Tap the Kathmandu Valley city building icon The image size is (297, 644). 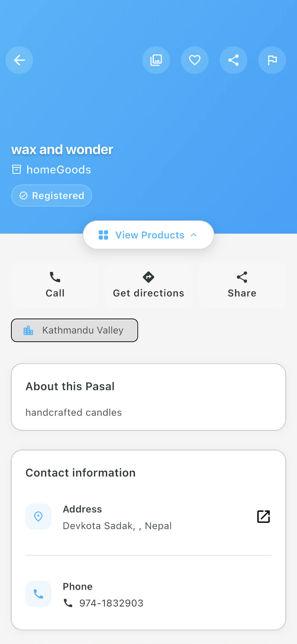tap(28, 330)
